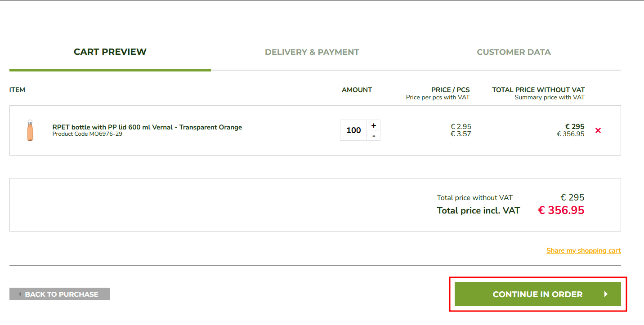Click the Product Code MO6976-29 text

point(87,134)
